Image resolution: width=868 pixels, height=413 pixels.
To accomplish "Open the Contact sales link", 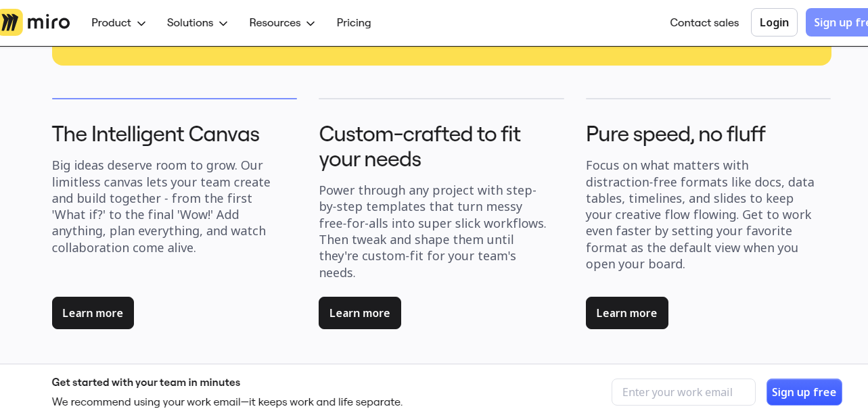I will (704, 23).
